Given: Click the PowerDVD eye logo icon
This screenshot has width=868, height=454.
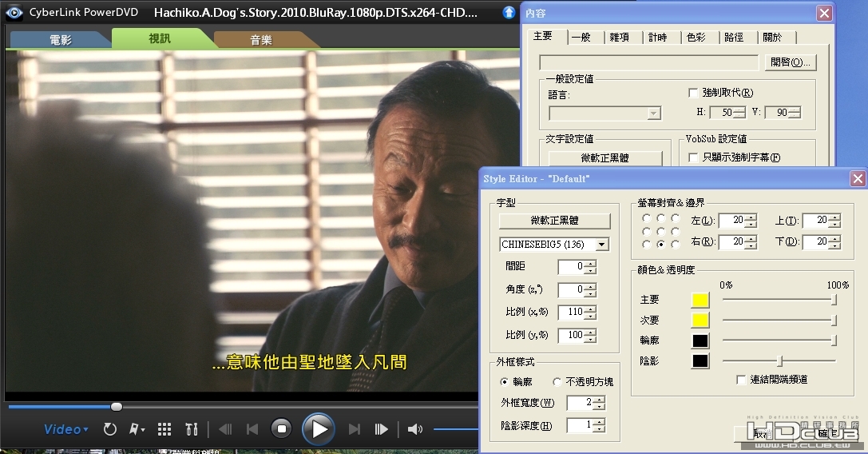Looking at the screenshot, I should pos(14,12).
